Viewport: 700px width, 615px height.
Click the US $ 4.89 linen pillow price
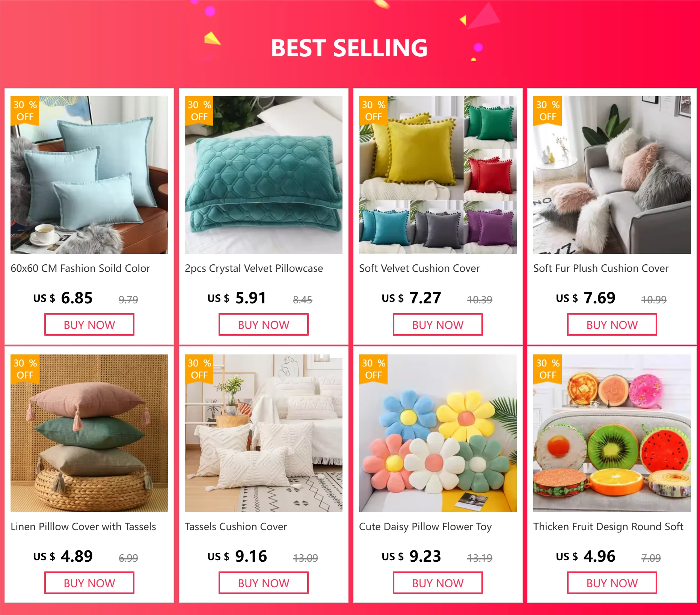[x=63, y=556]
